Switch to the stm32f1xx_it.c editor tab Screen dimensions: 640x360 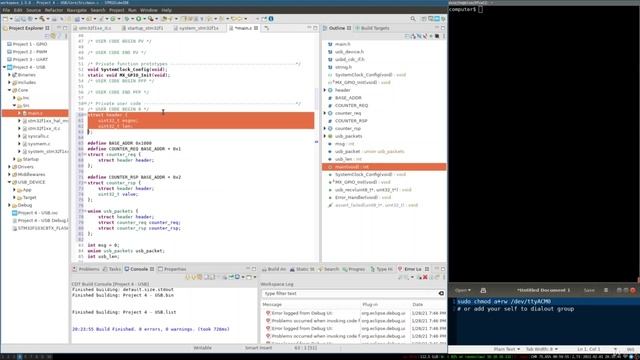click(x=94, y=28)
